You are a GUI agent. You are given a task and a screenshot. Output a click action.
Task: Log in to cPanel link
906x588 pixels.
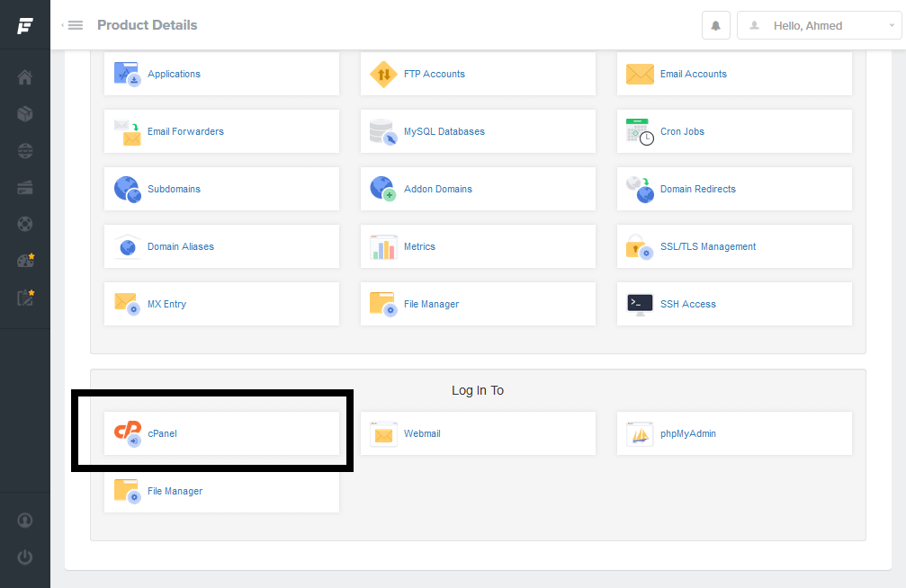click(162, 433)
